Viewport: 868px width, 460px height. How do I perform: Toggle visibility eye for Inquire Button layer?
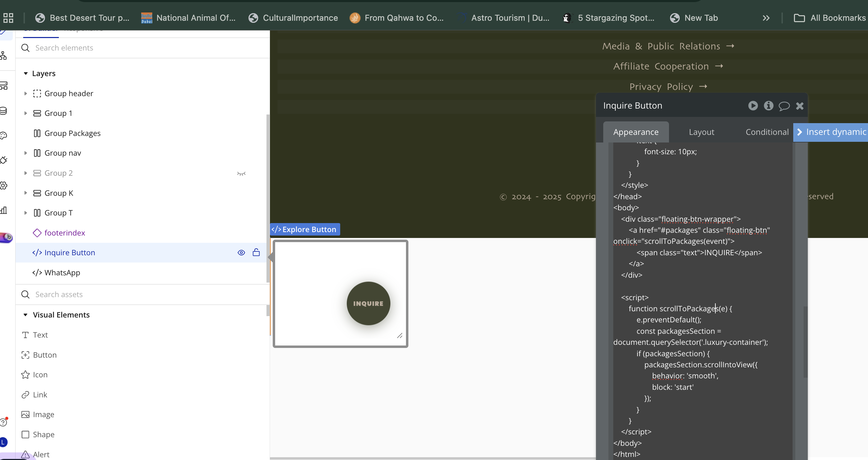[x=241, y=253]
